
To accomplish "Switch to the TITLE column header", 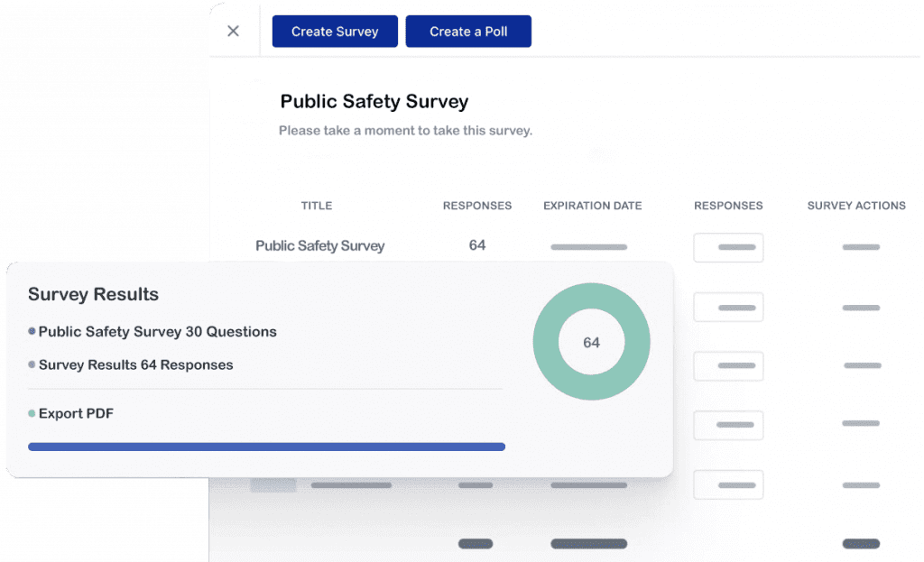I will pyautogui.click(x=316, y=206).
